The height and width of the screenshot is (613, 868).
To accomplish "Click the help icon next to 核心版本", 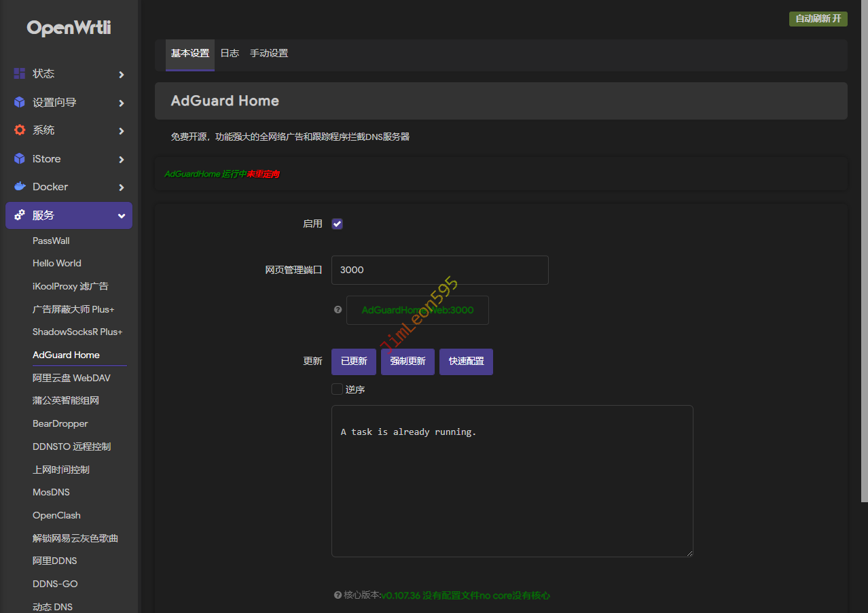I will tap(338, 595).
